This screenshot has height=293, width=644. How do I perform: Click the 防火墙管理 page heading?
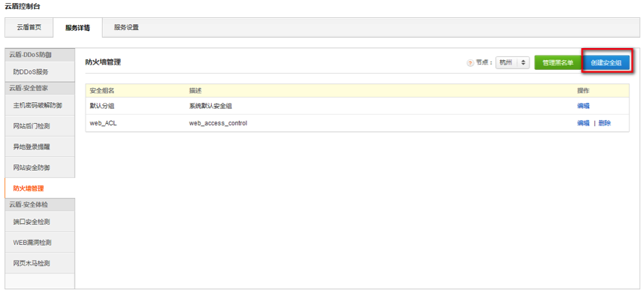103,62
